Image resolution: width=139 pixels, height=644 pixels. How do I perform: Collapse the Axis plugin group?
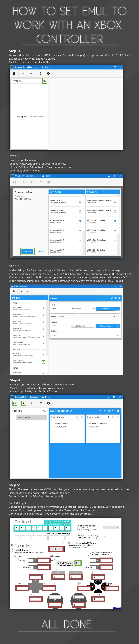click(x=43, y=303)
